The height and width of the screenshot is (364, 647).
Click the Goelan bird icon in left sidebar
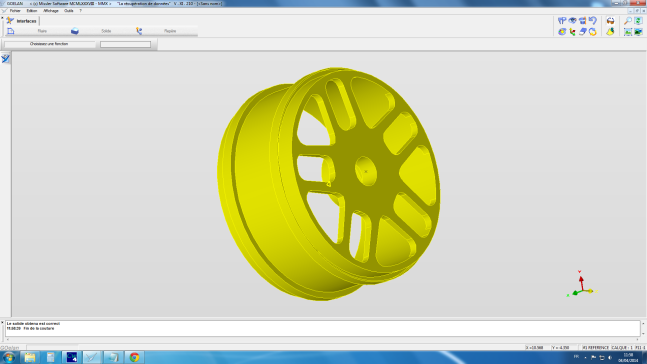pos(5,59)
